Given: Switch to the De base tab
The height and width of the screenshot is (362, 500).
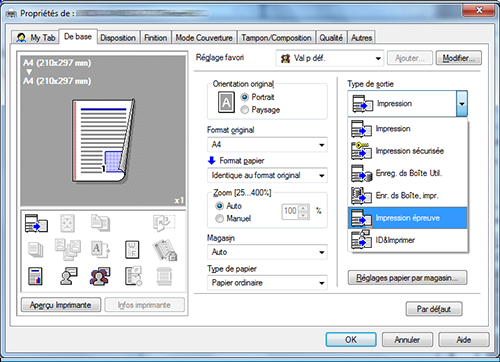Looking at the screenshot, I should click(78, 36).
